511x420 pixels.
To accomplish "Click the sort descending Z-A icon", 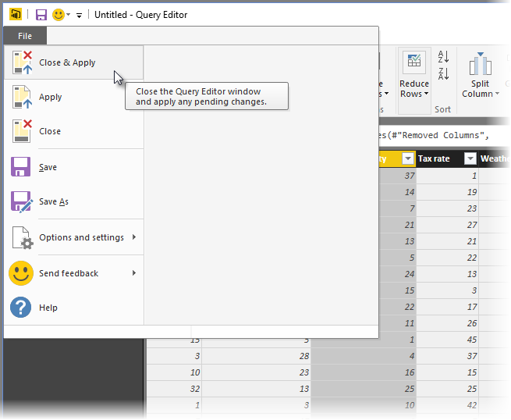I will (x=443, y=74).
